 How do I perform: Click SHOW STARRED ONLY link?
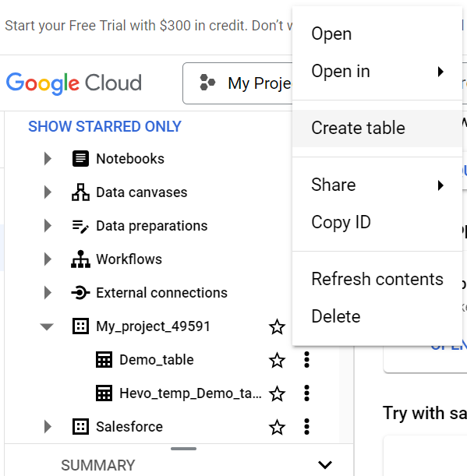coord(104,126)
